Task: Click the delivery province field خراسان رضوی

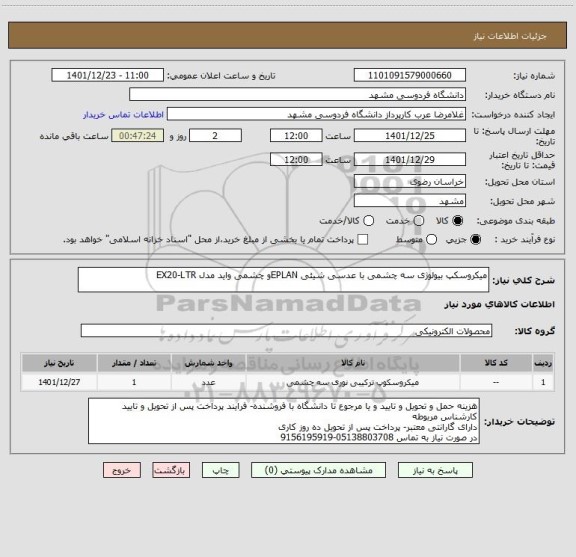Action: click(x=410, y=182)
